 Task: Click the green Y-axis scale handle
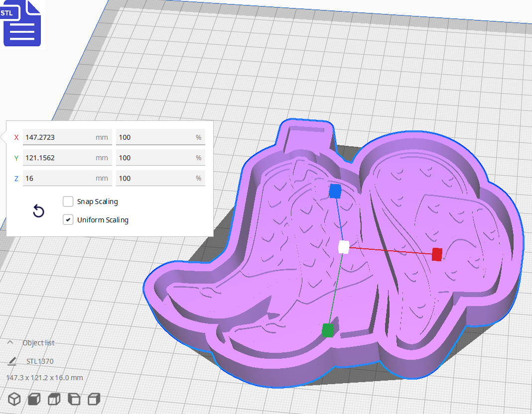click(328, 330)
